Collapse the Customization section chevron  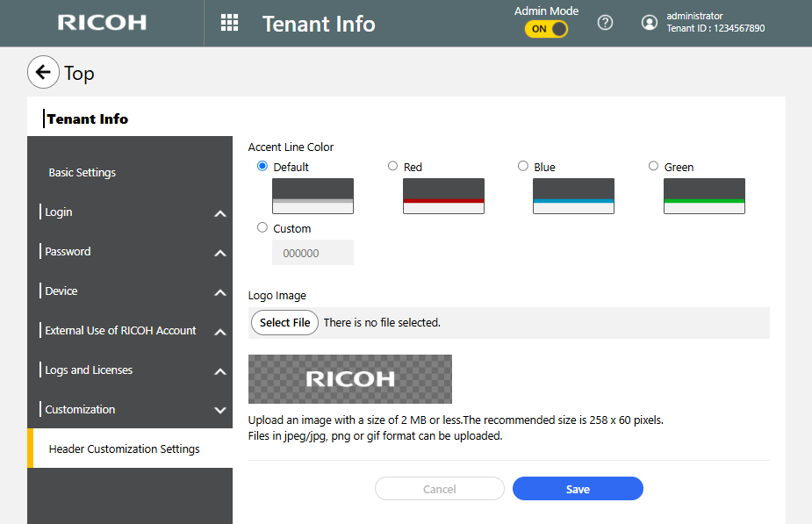coord(220,410)
